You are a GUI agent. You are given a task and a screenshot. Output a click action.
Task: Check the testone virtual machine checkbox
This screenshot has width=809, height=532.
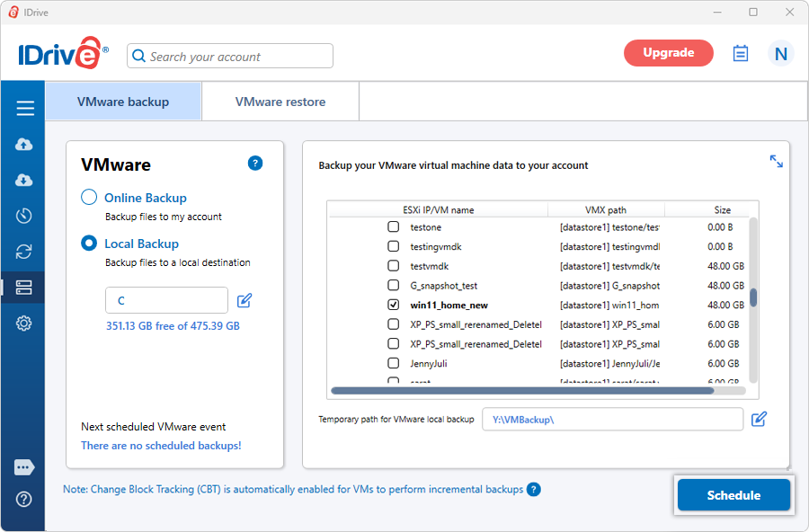394,227
